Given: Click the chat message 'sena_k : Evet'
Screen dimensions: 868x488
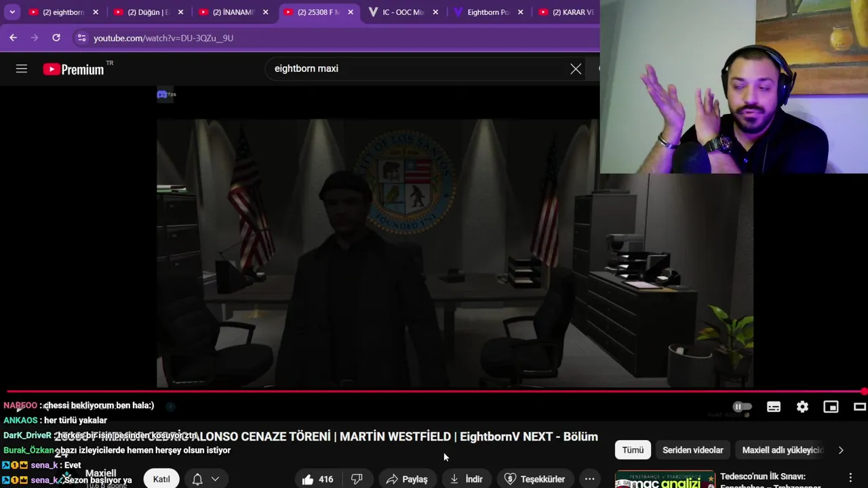Looking at the screenshot, I should (41, 465).
